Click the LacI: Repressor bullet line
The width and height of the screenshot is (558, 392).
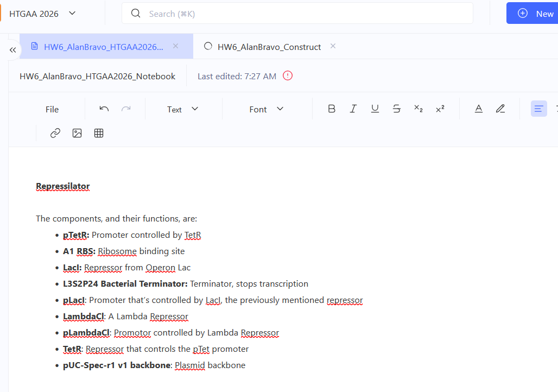pyautogui.click(x=126, y=268)
